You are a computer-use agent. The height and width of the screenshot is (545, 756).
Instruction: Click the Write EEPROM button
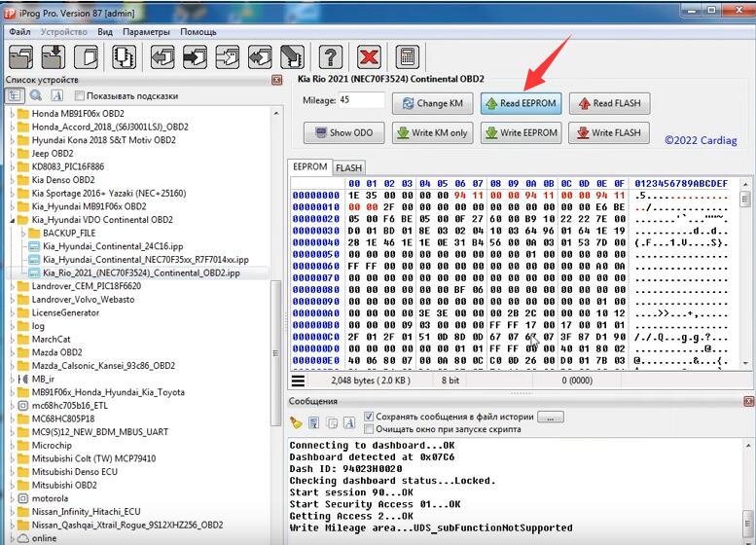pyautogui.click(x=522, y=132)
